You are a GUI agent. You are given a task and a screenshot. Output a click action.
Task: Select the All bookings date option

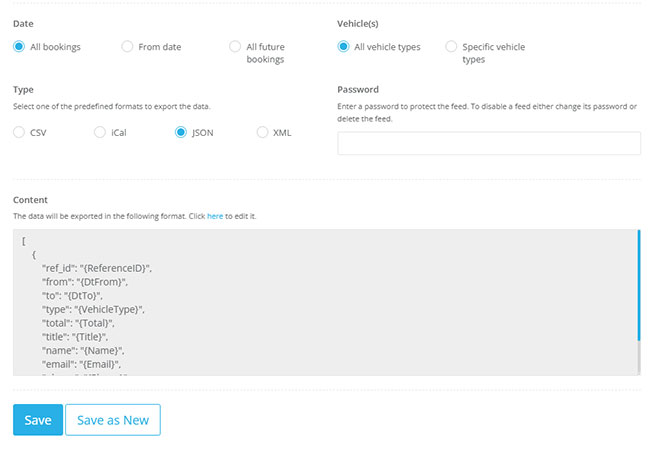pos(19,46)
